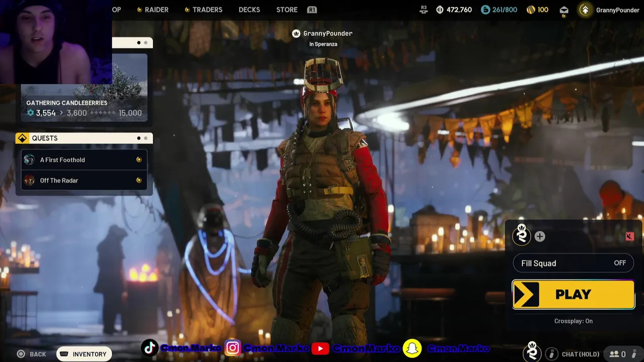Click the yellow marker on A First Foothold
Image resolution: width=644 pixels, height=362 pixels.
point(139,160)
